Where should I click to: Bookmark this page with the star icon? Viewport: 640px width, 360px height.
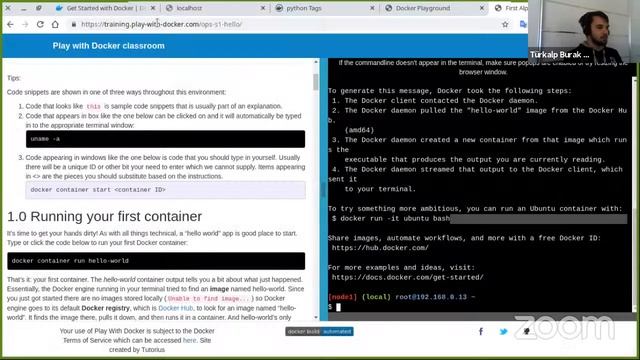tap(505, 24)
